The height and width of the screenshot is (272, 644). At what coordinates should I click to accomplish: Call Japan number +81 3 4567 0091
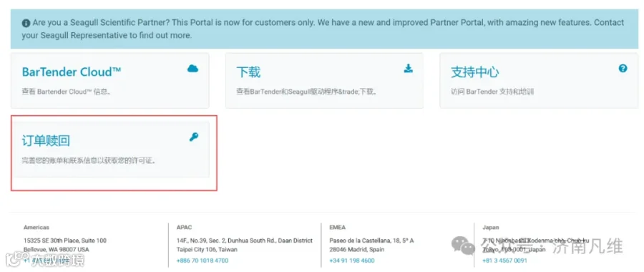coord(504,261)
